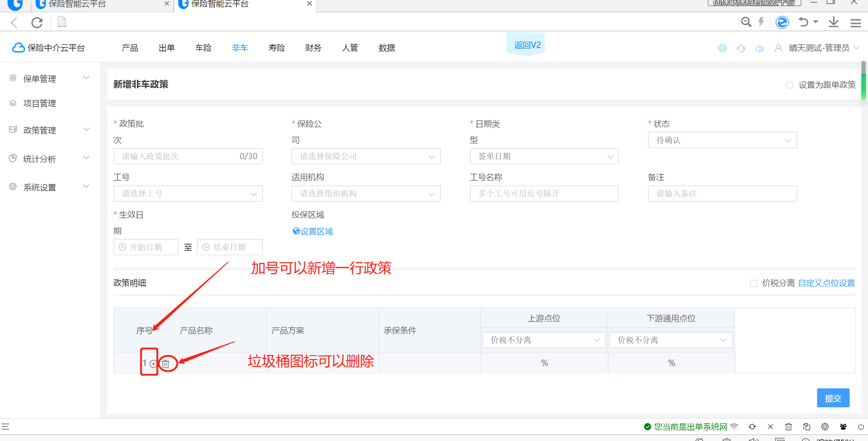Image resolution: width=868 pixels, height=441 pixels.
Task: Click the status bar power icon
Action: (x=861, y=427)
